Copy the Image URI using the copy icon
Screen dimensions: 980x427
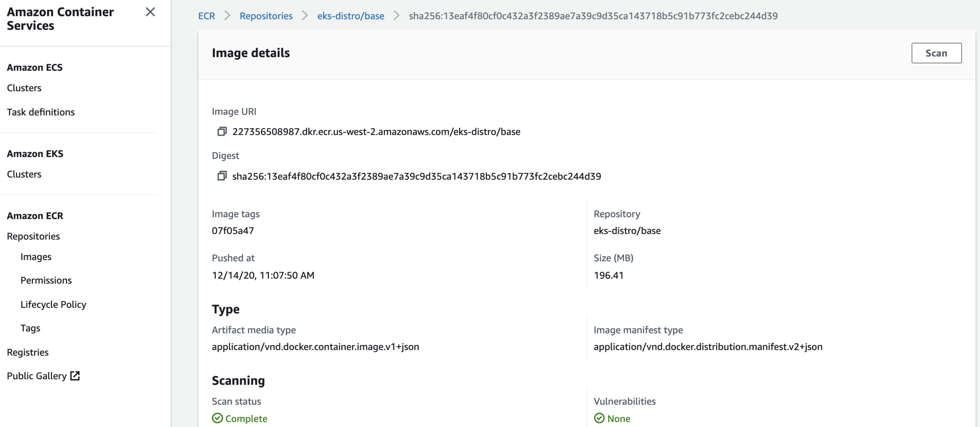(222, 131)
